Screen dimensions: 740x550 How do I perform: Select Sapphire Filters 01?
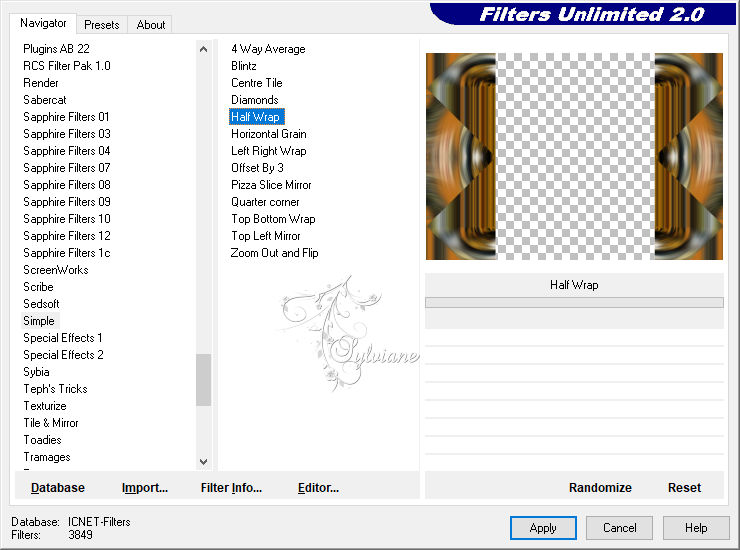(x=66, y=117)
